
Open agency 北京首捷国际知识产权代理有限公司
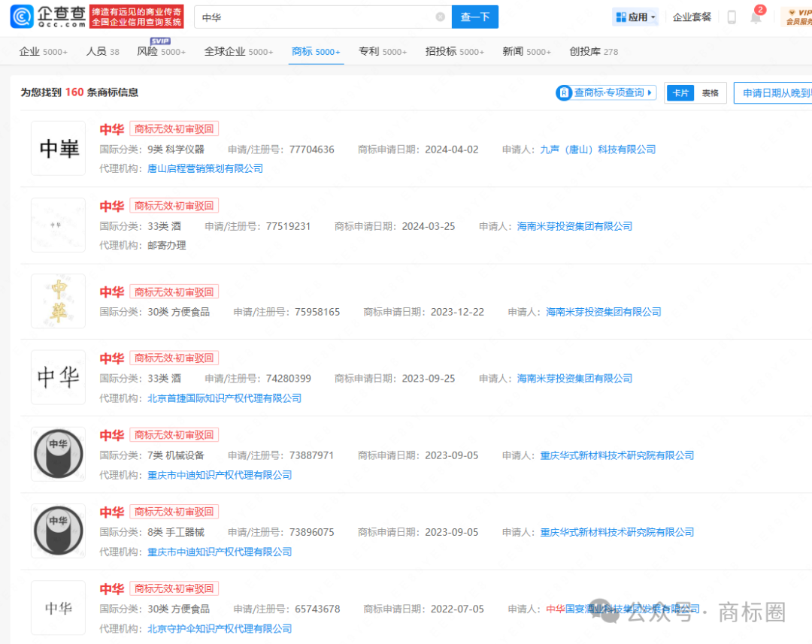tap(224, 398)
